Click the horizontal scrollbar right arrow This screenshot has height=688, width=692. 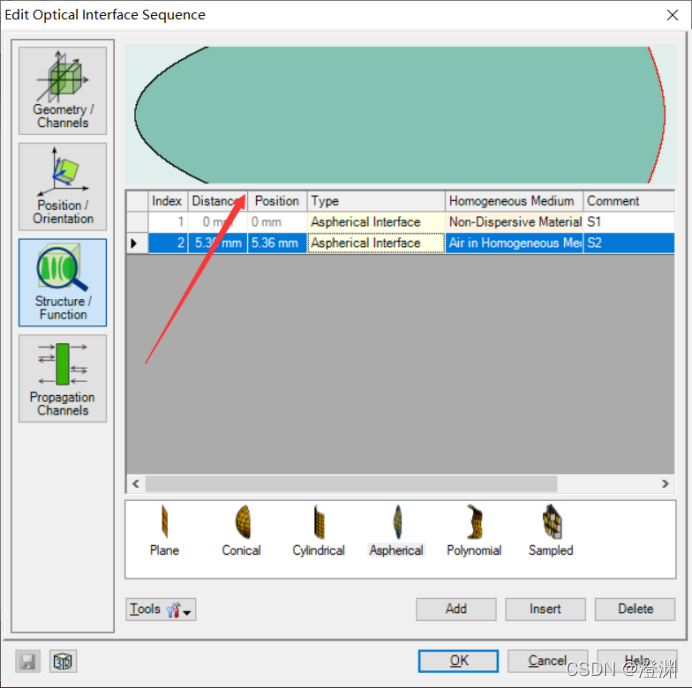[665, 484]
